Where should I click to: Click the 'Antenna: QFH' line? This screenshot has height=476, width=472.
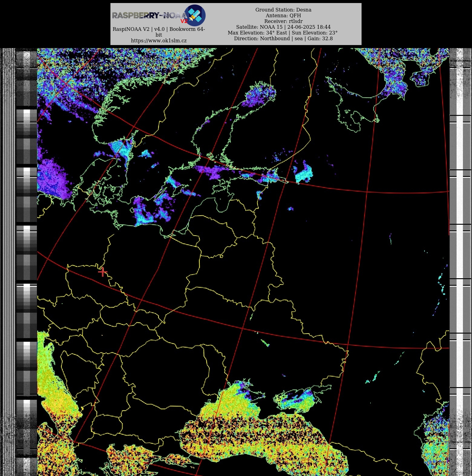(283, 15)
